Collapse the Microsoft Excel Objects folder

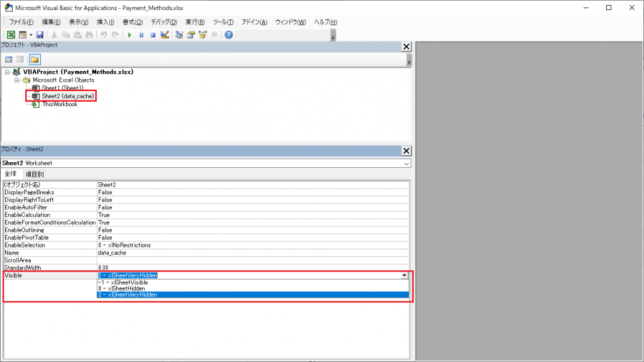coord(18,80)
